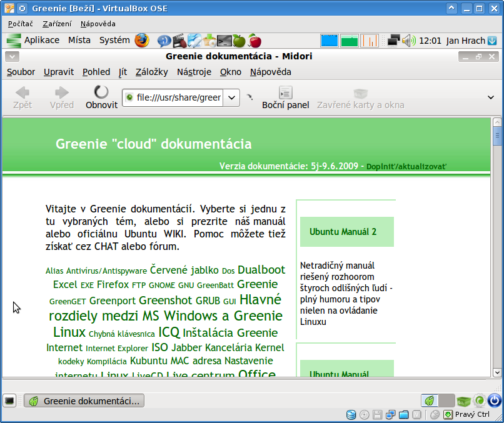Toggle the Boční panel sidebar
Image resolution: width=504 pixels, height=423 pixels.
click(x=285, y=97)
